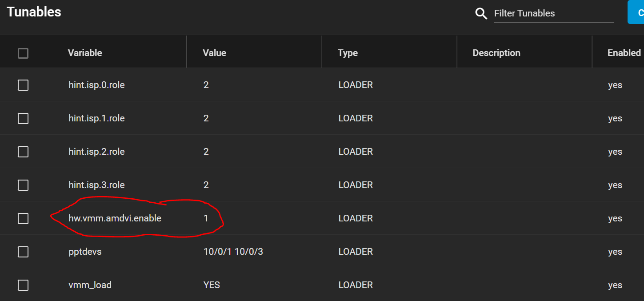The image size is (644, 301).
Task: Sort by the Type column header
Action: [348, 53]
